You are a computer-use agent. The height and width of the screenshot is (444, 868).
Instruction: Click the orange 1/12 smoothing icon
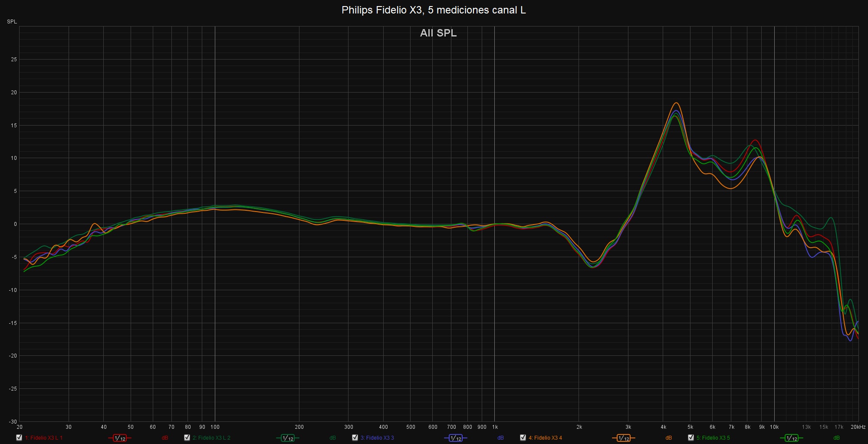624,438
